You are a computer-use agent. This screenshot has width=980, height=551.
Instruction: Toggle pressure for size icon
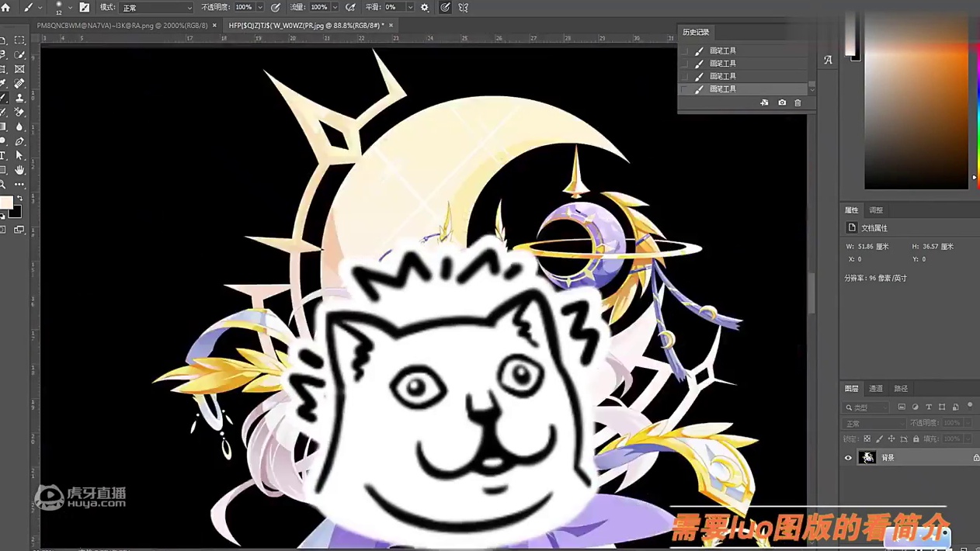point(445,7)
